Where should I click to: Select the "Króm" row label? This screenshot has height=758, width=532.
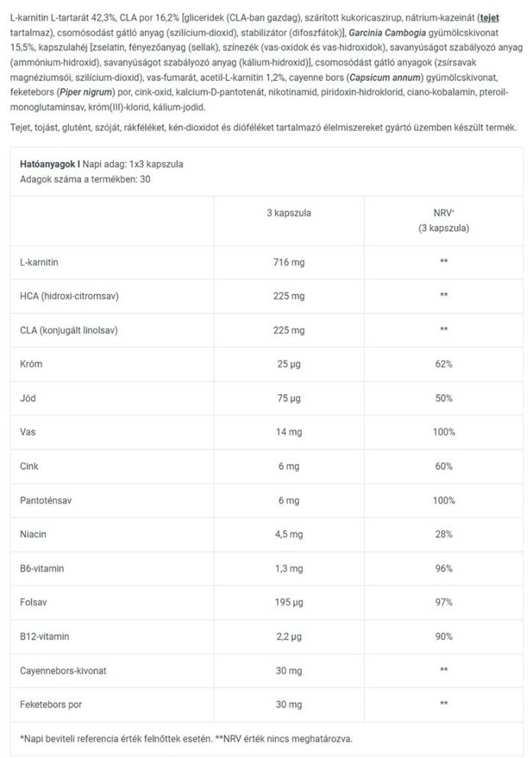coord(31,364)
